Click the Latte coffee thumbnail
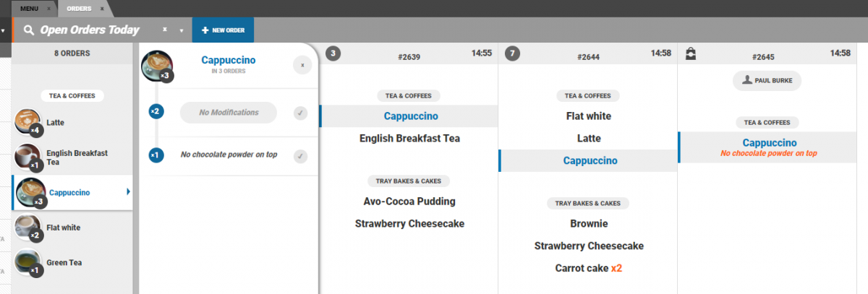The width and height of the screenshot is (868, 294). 27,121
